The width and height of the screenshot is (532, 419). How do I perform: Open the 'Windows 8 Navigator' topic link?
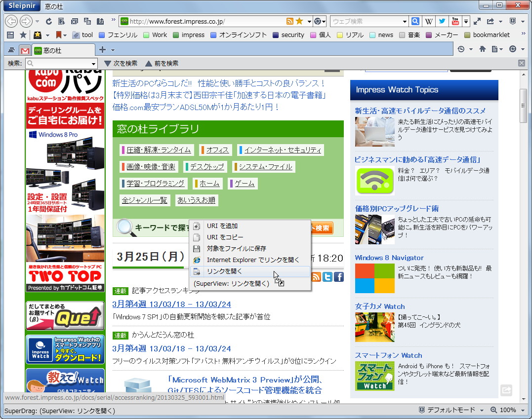point(389,258)
